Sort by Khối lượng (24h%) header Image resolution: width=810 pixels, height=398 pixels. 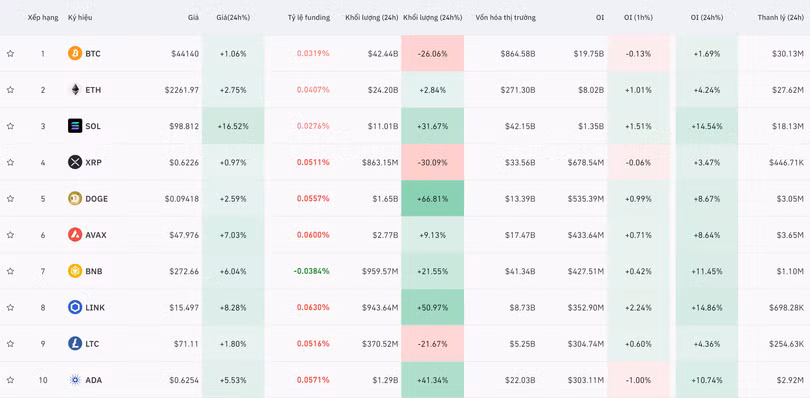432,18
